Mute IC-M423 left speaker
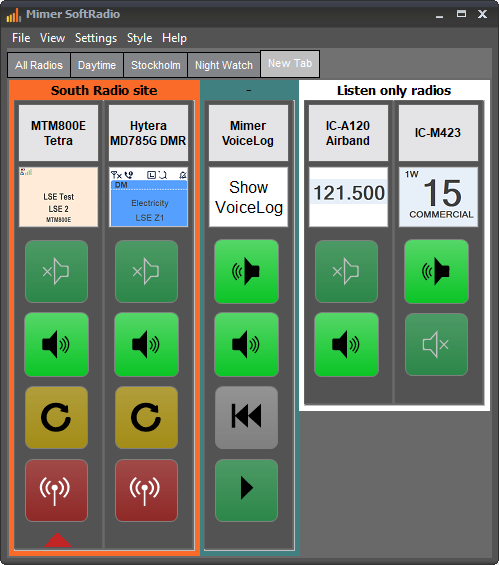499x565 pixels. (436, 271)
